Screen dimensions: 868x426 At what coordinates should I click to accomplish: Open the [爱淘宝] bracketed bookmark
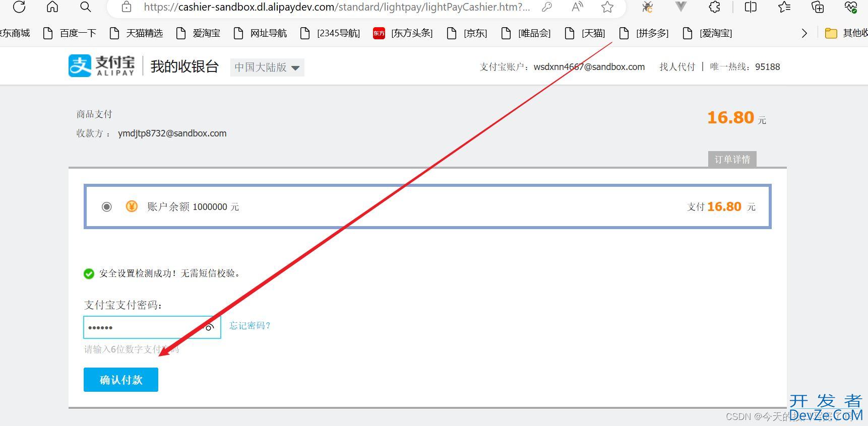coord(707,33)
